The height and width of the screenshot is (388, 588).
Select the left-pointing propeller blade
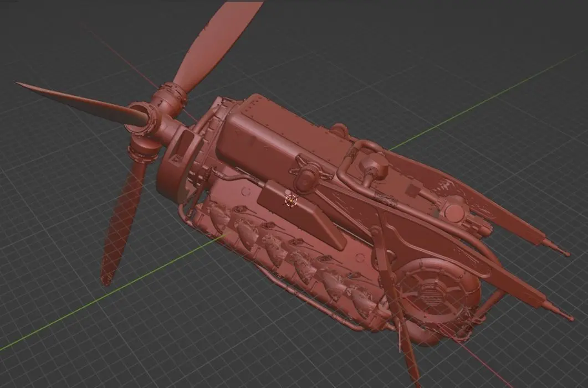point(81,103)
